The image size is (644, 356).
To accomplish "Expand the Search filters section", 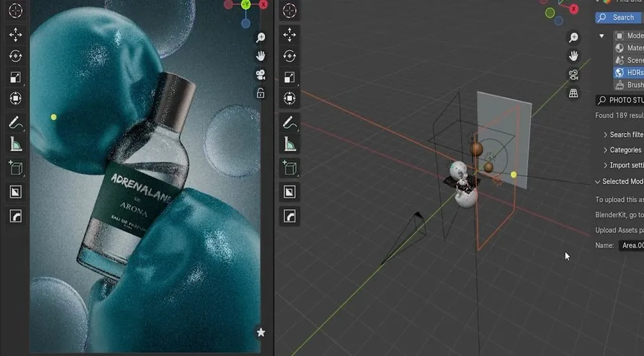I will tap(623, 134).
